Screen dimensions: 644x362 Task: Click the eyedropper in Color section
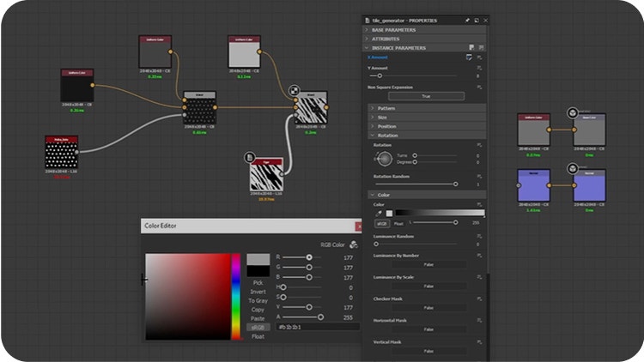point(378,213)
